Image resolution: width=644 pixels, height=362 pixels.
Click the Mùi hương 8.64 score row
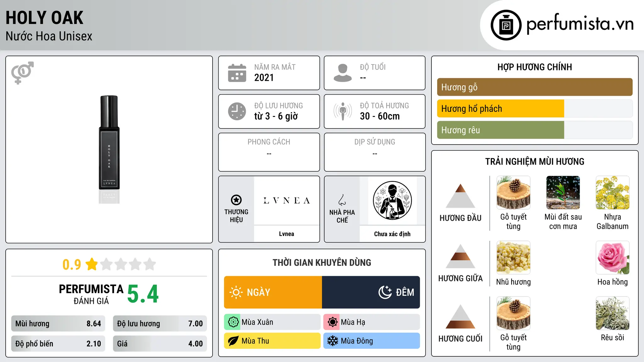coord(58,324)
